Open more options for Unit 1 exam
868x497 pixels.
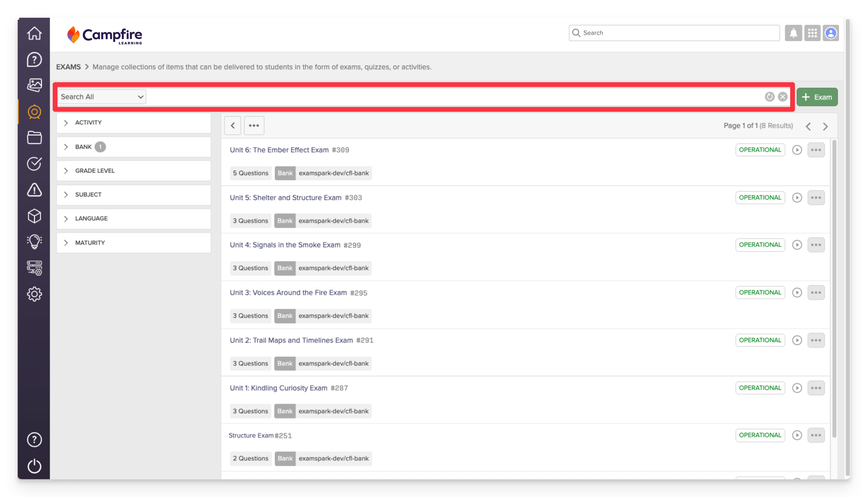click(816, 388)
